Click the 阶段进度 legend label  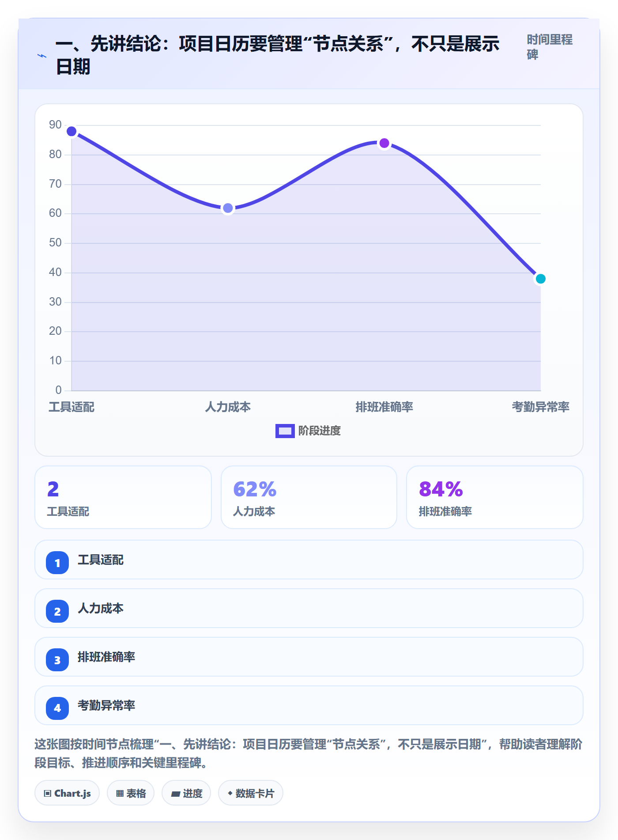pos(320,431)
